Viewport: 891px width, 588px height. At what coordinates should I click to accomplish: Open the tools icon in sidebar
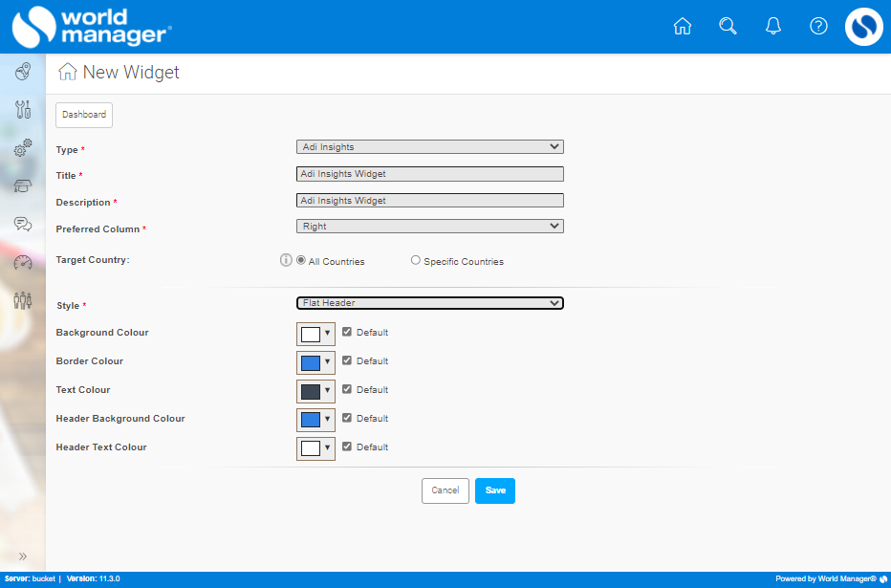point(23,110)
